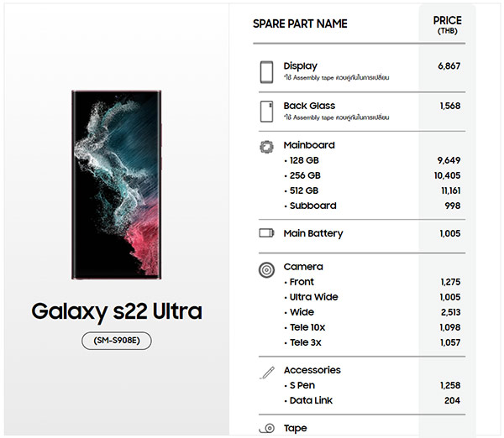Click the SM-S908E model badge
Viewport: 504px width, 438px height.
coord(117,341)
